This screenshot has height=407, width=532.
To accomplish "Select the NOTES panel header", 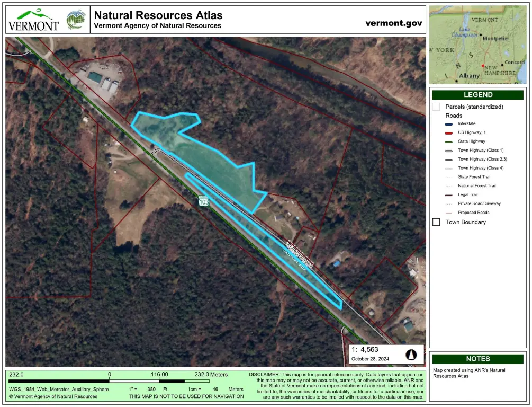I will 477,359.
